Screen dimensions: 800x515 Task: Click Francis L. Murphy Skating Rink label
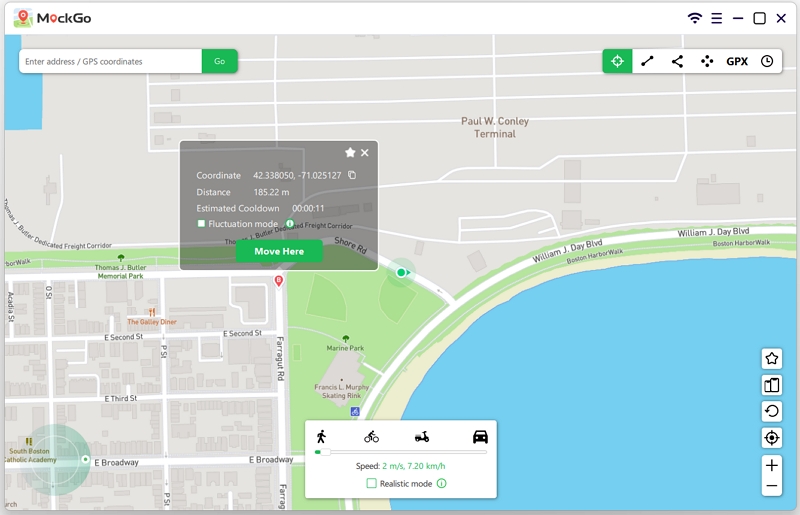[x=341, y=391]
